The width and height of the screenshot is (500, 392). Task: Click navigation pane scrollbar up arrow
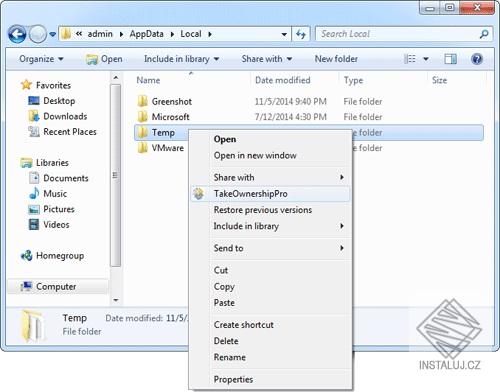coord(116,78)
